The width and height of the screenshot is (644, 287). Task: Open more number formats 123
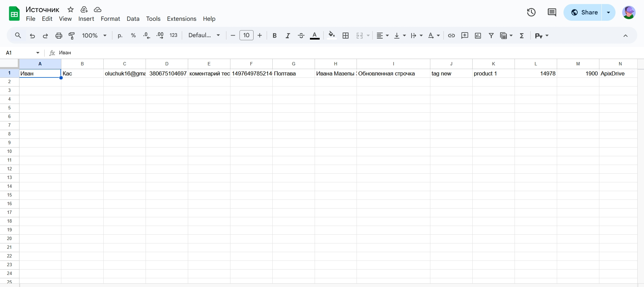(173, 36)
